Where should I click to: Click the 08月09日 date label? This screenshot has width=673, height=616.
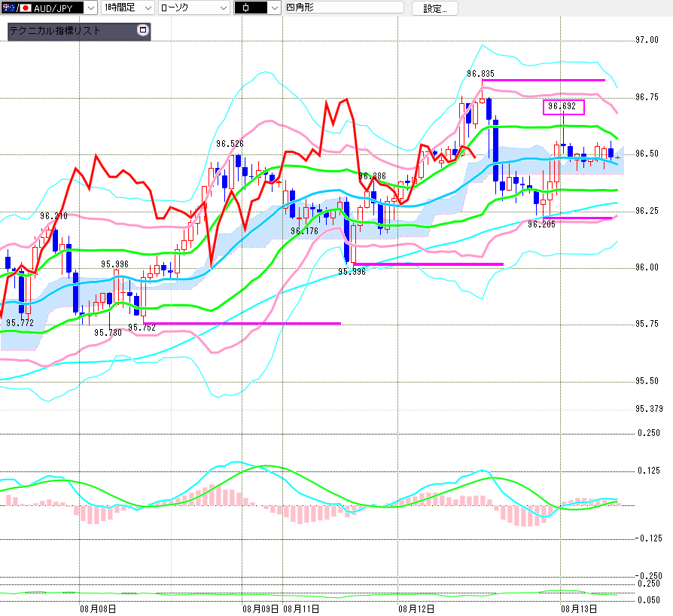point(260,608)
